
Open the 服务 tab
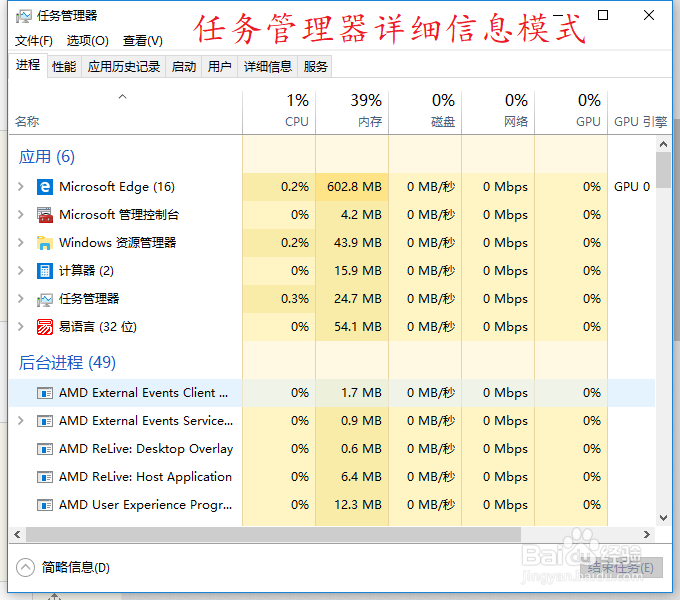click(315, 67)
